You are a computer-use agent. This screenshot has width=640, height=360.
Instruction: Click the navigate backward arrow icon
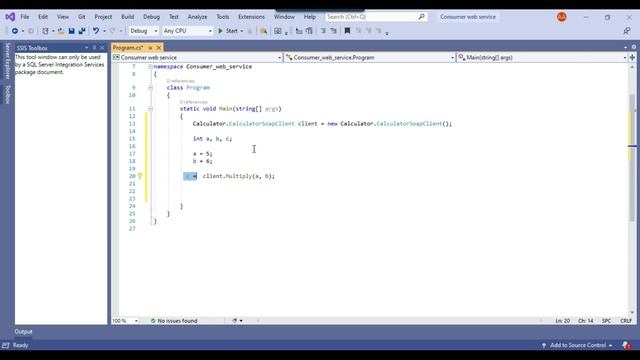[x=15, y=31]
